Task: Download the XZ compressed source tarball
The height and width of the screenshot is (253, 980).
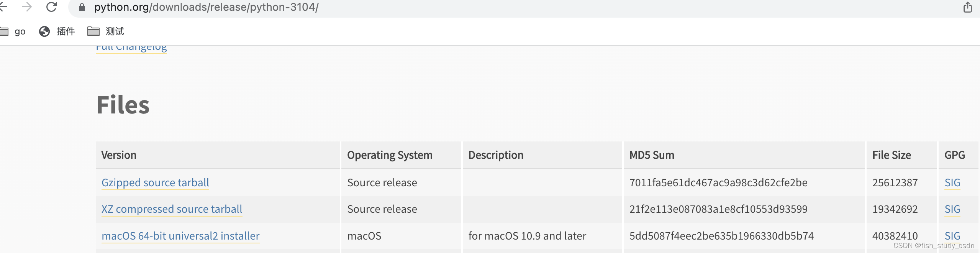Action: [x=172, y=209]
